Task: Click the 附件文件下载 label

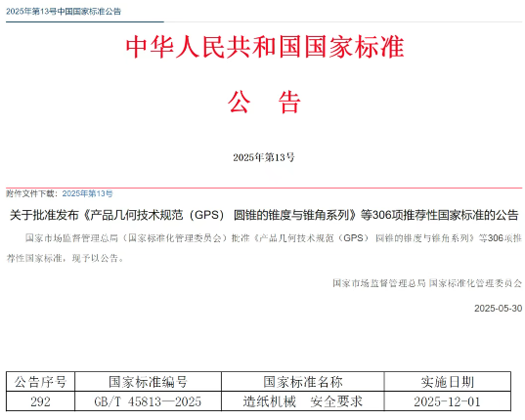Action: (x=32, y=193)
